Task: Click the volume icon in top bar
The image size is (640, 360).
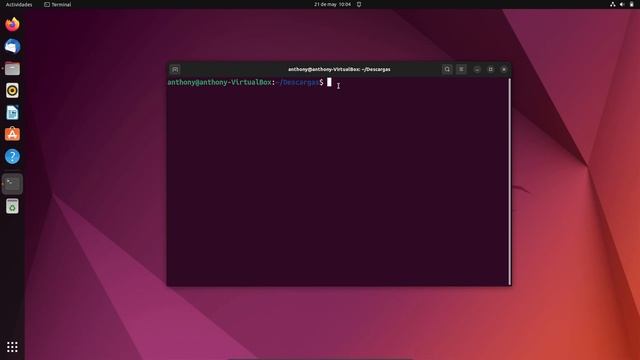Action: click(622, 4)
